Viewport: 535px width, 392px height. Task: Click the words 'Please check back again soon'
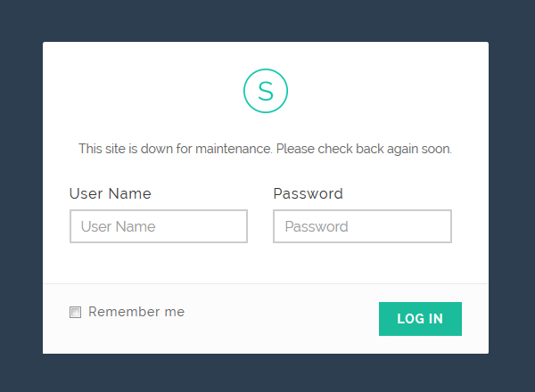364,149
